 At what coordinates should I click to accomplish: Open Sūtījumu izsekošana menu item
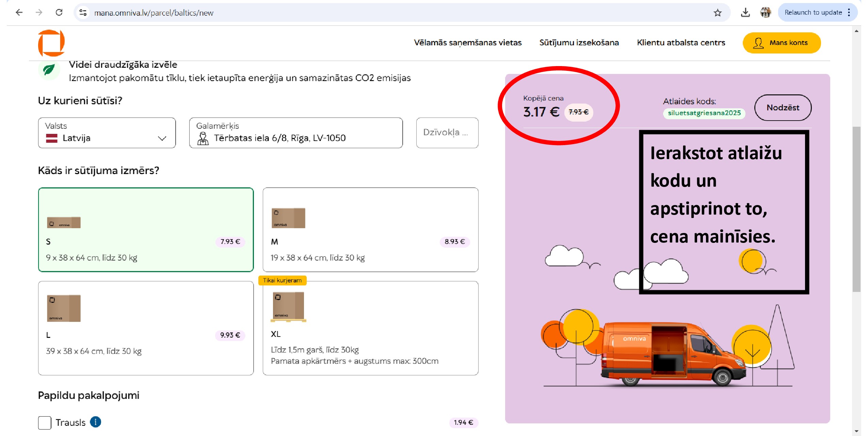(x=579, y=43)
